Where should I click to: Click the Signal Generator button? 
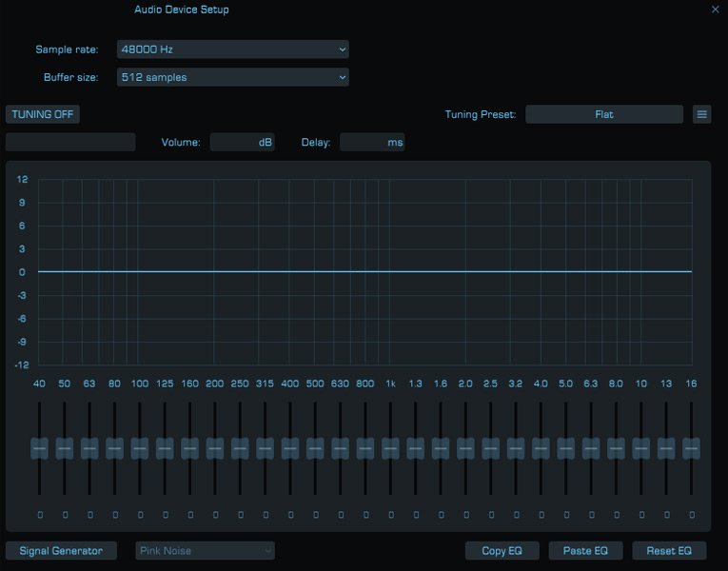click(x=61, y=550)
